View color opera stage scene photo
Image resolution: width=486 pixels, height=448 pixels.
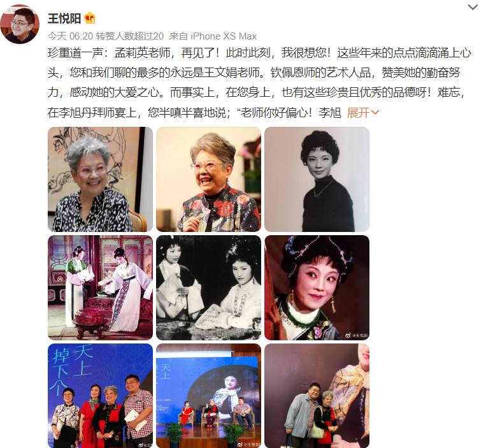100,287
